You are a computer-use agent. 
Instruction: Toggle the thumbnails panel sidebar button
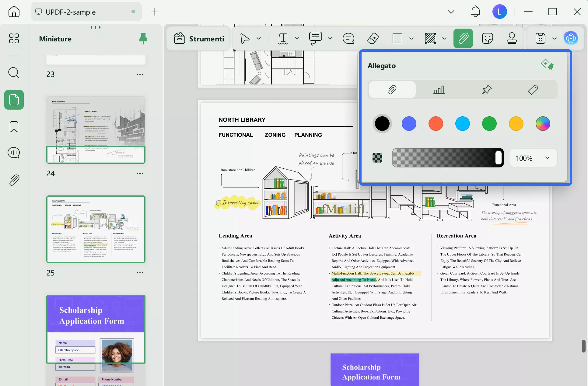(x=14, y=100)
